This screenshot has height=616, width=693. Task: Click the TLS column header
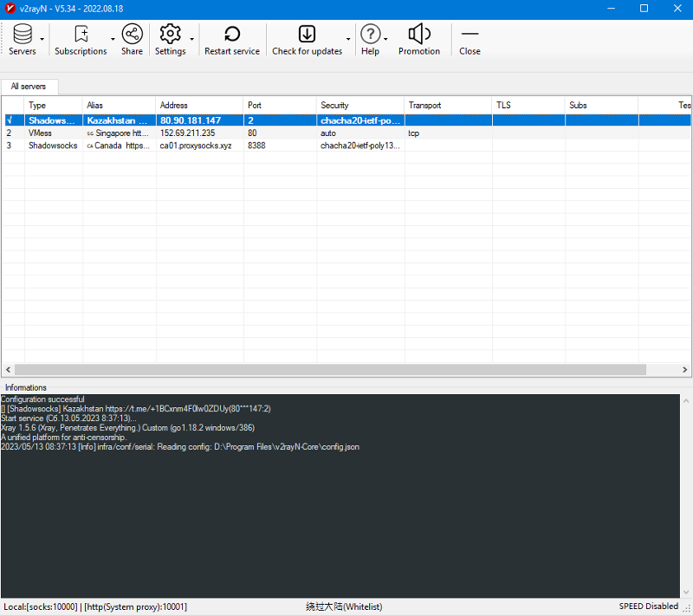(x=528, y=105)
